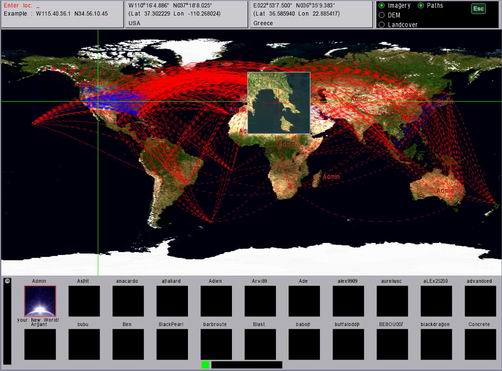Choose the Ben world thumbnail
Viewport: 502px width, 371px height.
tap(128, 344)
